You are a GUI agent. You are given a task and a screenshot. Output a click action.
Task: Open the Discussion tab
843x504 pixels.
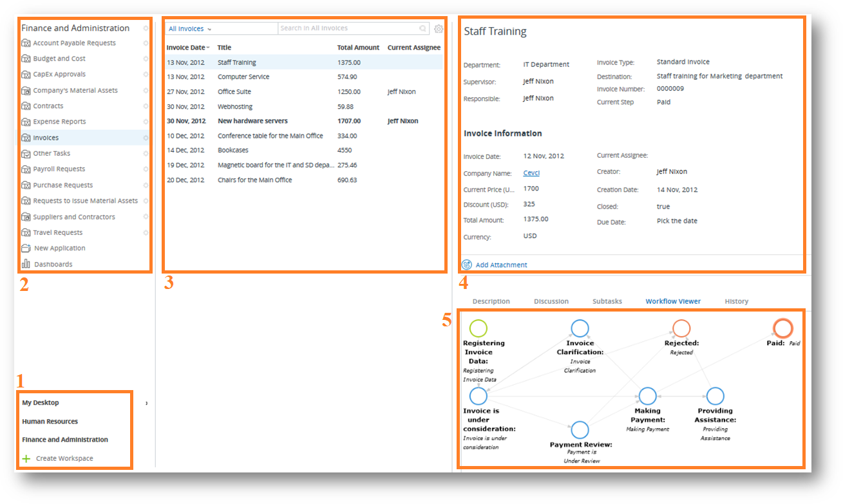[551, 301]
